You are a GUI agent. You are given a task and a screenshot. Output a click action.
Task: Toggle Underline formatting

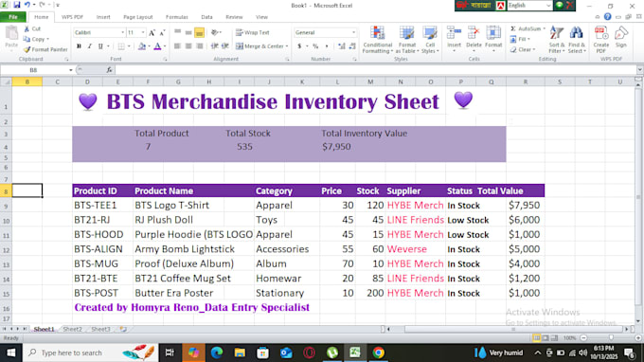100,46
